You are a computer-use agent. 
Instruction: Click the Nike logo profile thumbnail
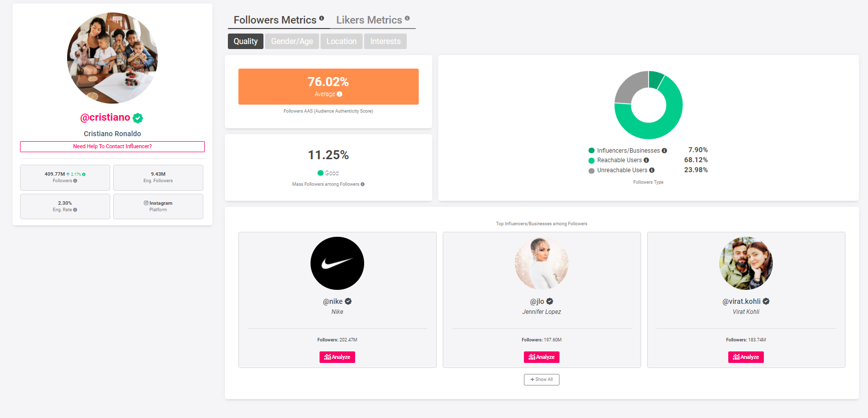point(337,263)
